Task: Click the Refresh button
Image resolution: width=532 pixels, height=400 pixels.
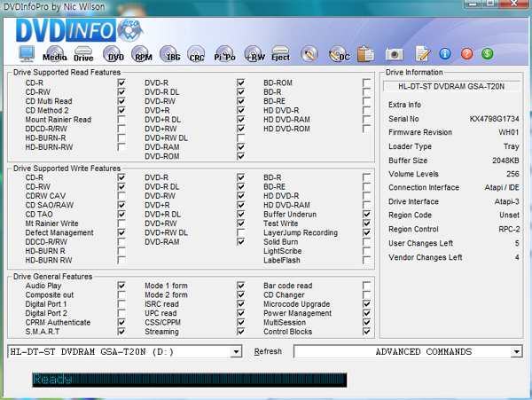Action: coord(268,351)
